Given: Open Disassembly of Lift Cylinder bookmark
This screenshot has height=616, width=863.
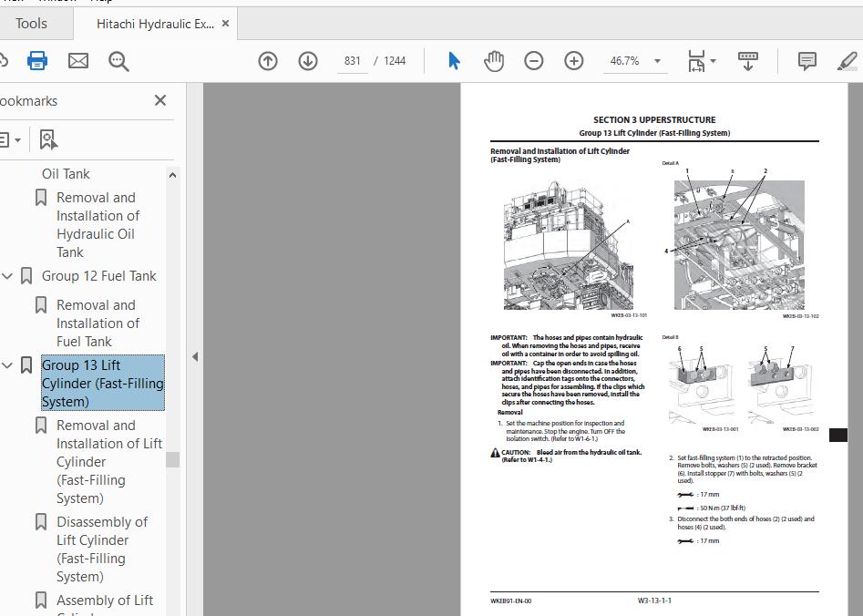Looking at the screenshot, I should [x=101, y=549].
